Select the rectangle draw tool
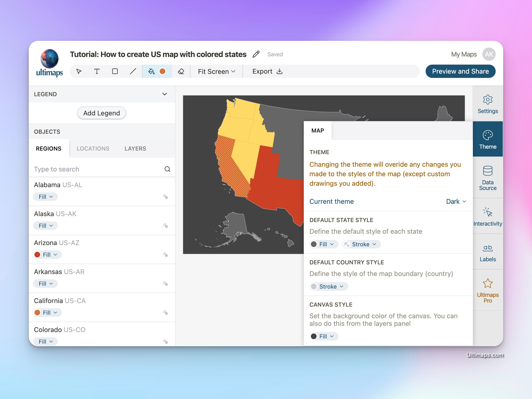 click(x=114, y=71)
